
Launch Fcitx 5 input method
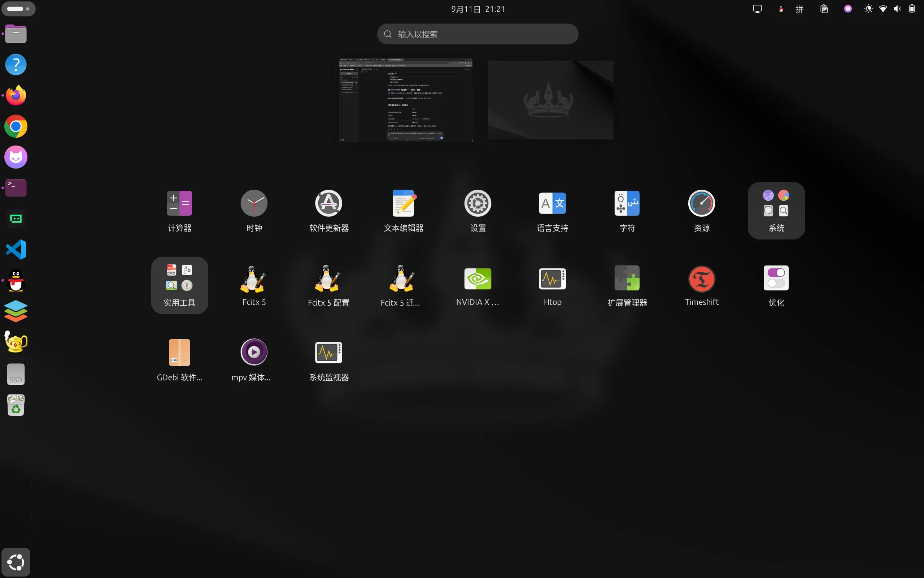254,285
